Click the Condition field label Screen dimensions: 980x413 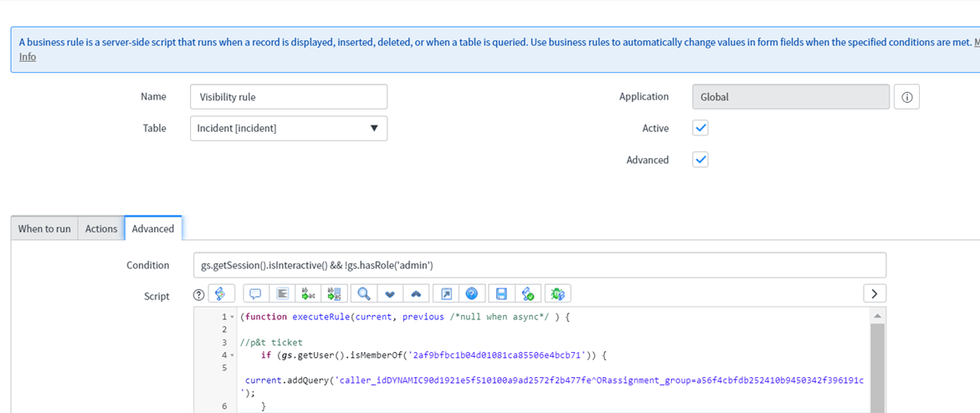pos(148,265)
